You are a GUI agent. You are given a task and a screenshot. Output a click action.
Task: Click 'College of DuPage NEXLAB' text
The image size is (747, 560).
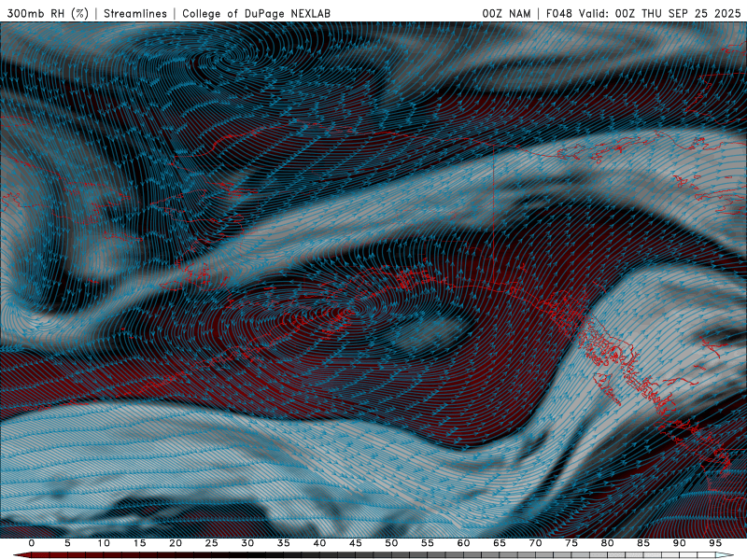(x=256, y=14)
